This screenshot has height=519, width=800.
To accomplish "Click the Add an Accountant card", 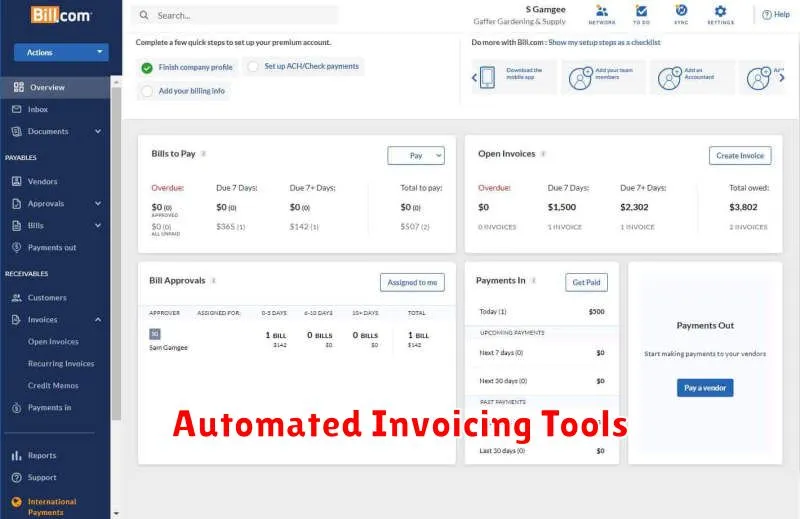I will coord(693,77).
